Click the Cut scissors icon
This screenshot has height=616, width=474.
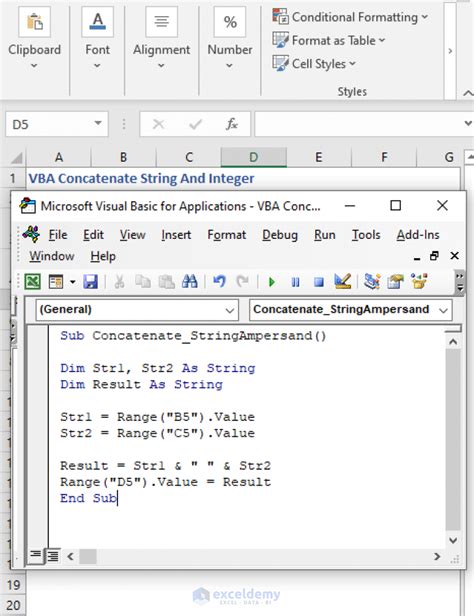119,282
